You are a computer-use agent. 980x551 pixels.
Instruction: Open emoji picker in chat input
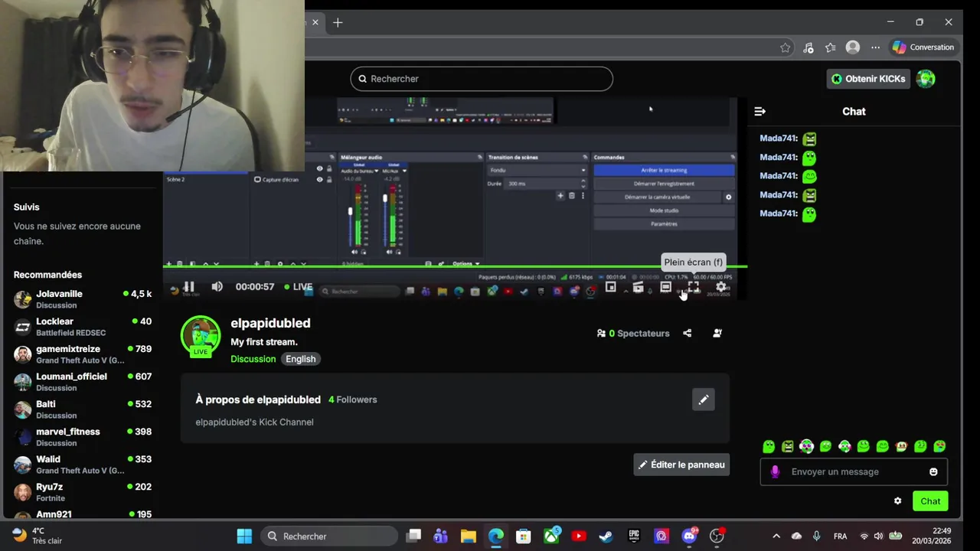pos(933,472)
